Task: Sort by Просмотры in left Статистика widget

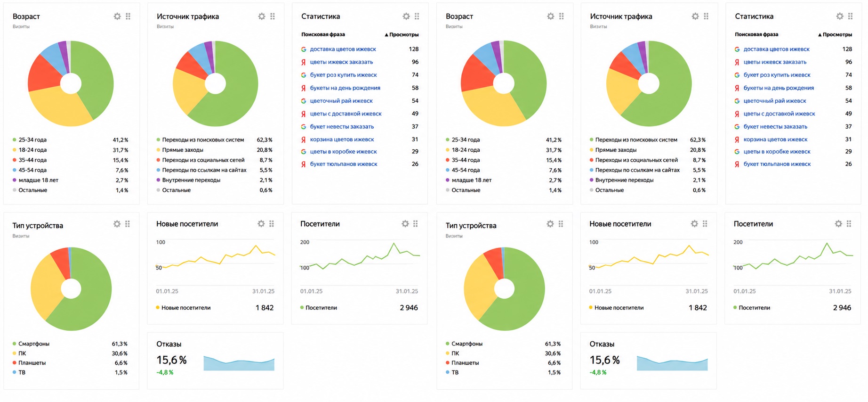Action: pyautogui.click(x=402, y=34)
